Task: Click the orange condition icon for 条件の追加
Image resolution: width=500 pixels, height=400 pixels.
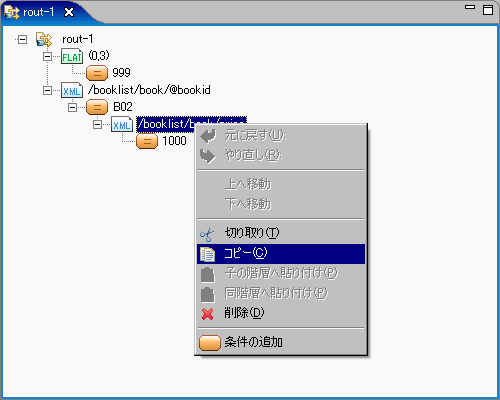Action: tap(210, 343)
